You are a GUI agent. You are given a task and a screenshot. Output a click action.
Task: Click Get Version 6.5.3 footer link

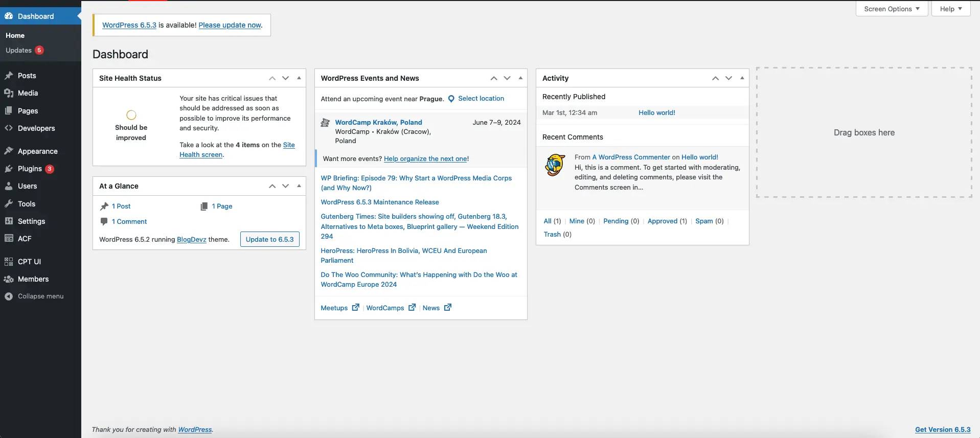(943, 430)
